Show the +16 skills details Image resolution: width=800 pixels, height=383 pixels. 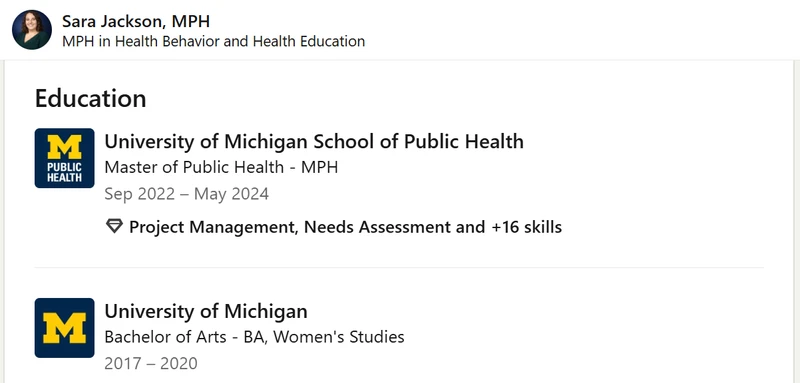(527, 226)
